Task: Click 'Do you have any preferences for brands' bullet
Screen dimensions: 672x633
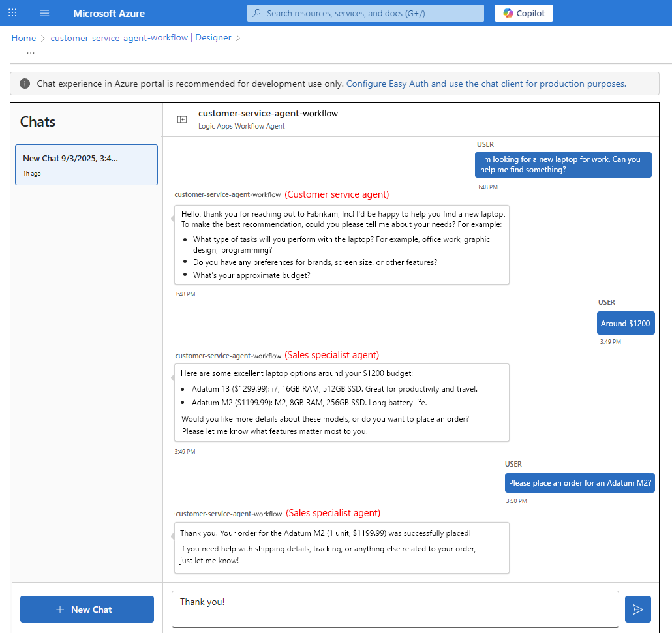Action: pos(315,262)
